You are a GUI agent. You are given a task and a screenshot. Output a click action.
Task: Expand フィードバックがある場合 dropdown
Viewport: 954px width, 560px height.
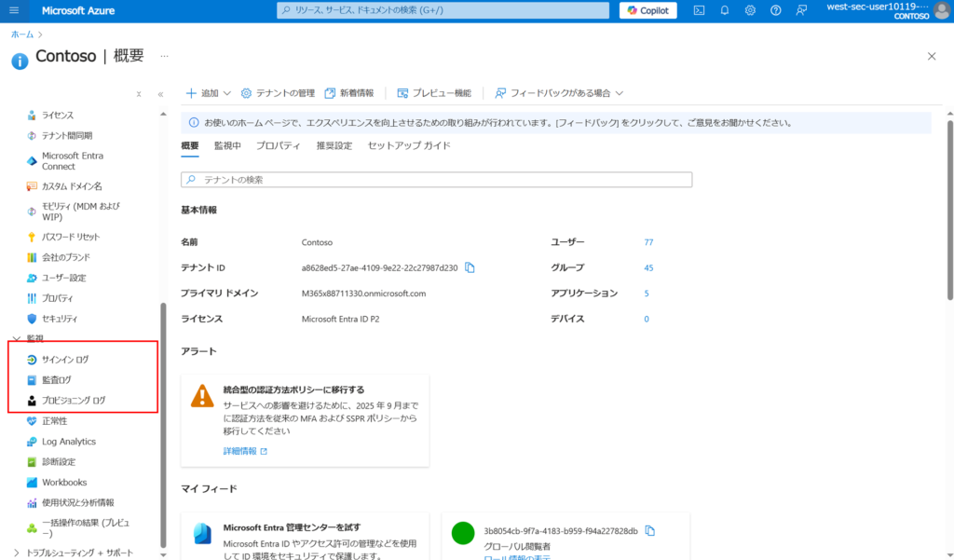(x=559, y=93)
